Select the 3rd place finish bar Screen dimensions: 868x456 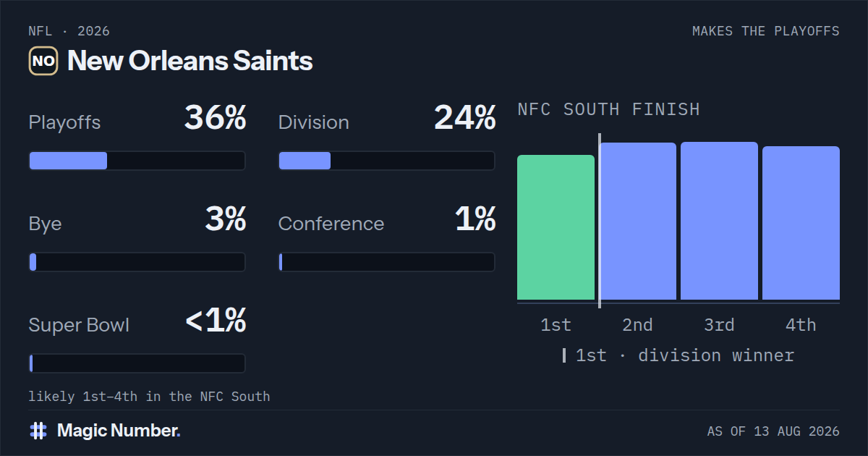tap(719, 221)
